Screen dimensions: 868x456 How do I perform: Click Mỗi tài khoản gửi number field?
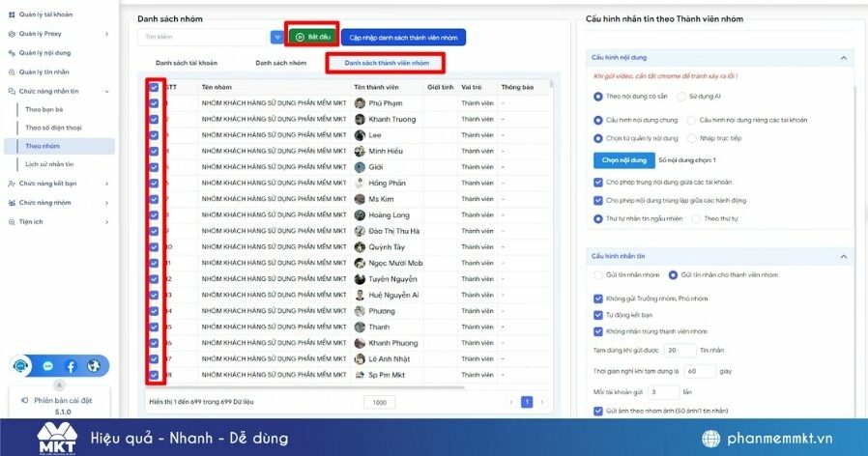coord(663,392)
